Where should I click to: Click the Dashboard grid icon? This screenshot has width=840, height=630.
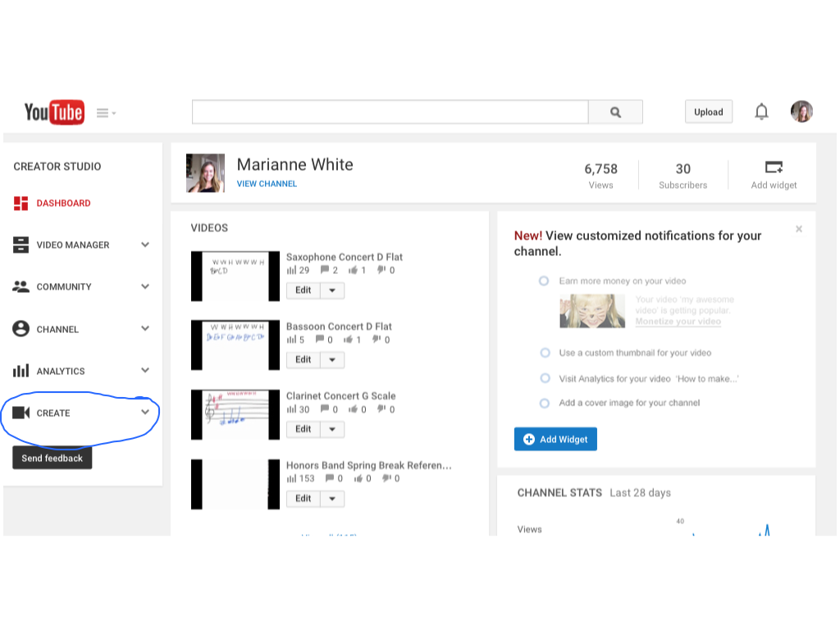coord(21,203)
